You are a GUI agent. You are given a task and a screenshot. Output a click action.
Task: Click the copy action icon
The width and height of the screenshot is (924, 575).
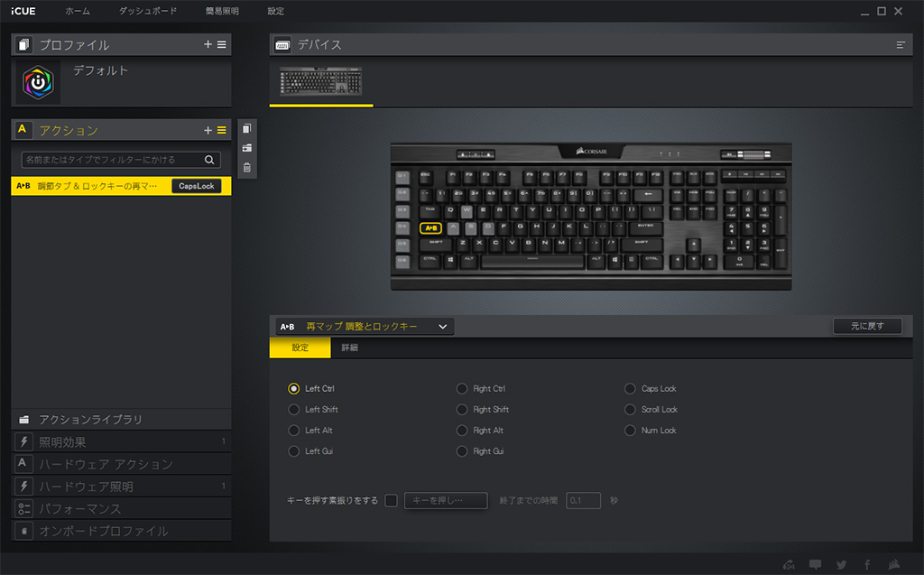click(247, 128)
